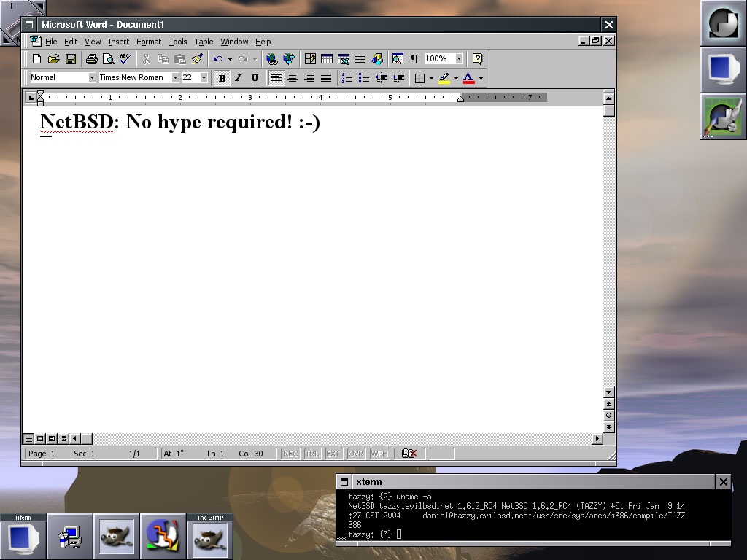Apply yellow highlight color

[444, 77]
